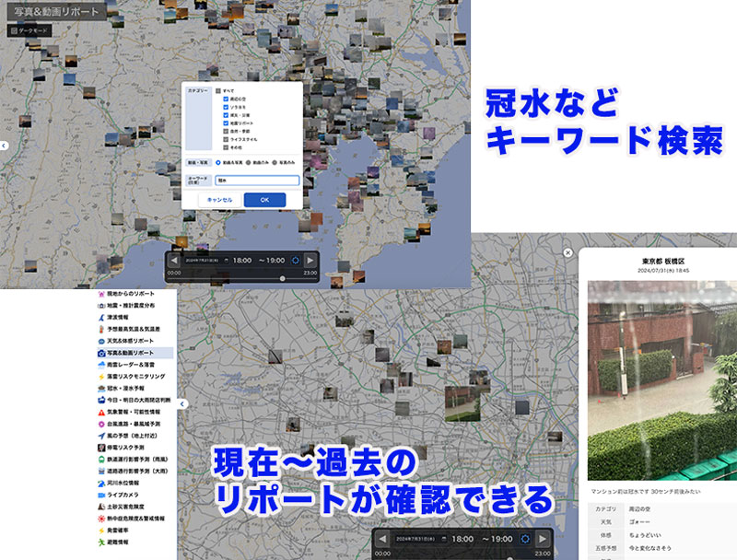Click the typhoon track (台風進路) icon
The height and width of the screenshot is (560, 737).
coord(100,424)
